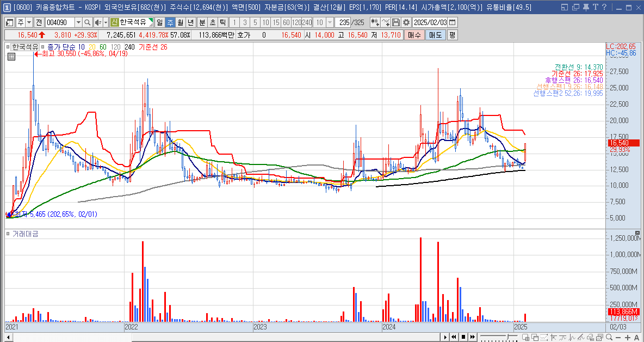Click the 전 button beside stock code
The height and width of the screenshot is (342, 644).
click(39, 22)
